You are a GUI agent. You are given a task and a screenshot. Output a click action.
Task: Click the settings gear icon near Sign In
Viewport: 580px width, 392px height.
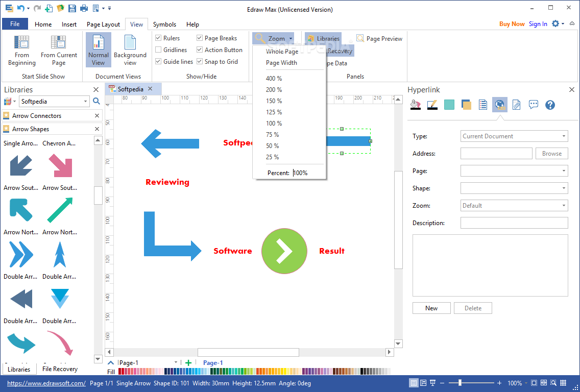555,23
